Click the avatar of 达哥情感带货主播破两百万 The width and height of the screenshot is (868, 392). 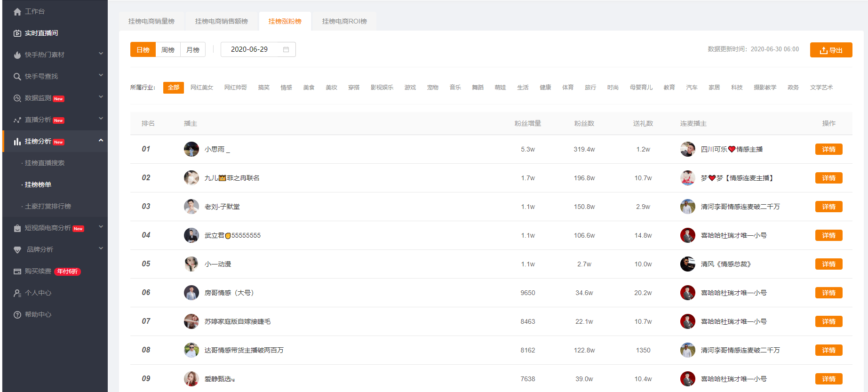tap(191, 350)
